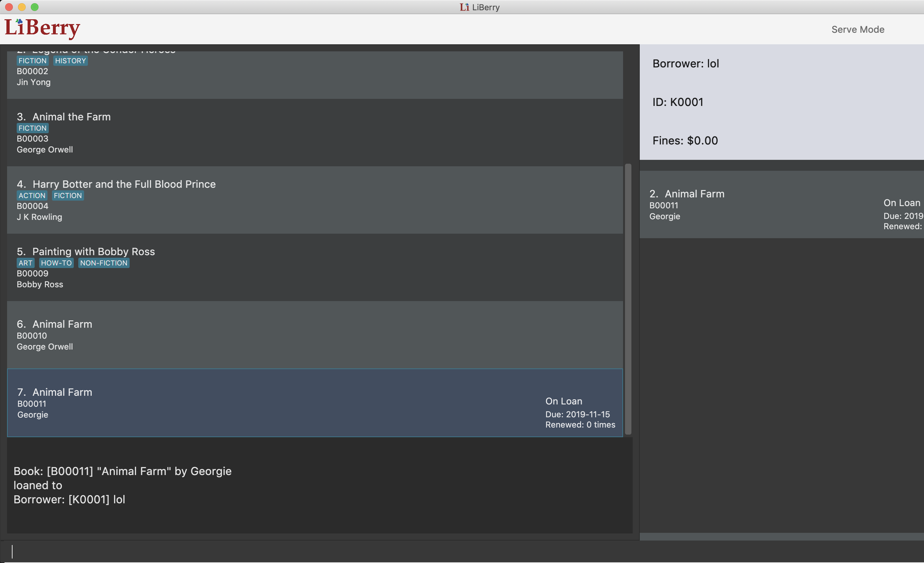Click the LiBerry title bar icon
This screenshot has height=563, width=924.
464,7
